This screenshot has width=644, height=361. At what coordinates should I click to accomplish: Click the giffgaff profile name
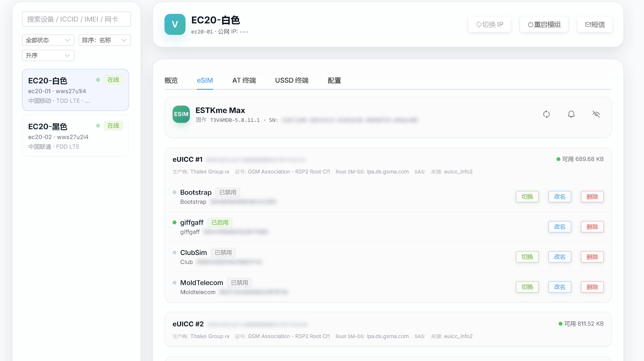192,222
